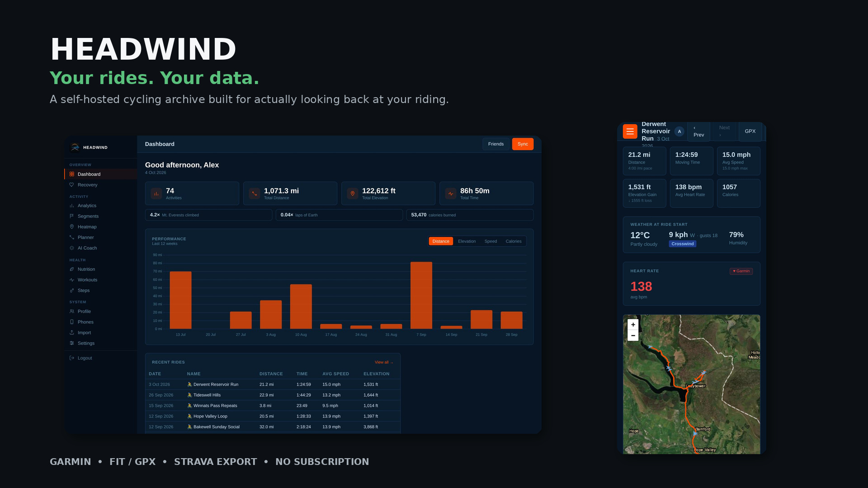Open the Tideswell Hills ride row
Image resolution: width=868 pixels, height=488 pixels.
point(273,395)
